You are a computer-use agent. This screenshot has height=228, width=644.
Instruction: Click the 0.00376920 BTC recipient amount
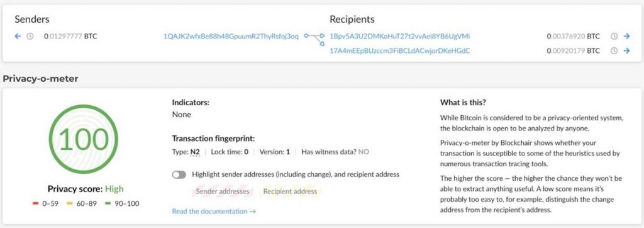(574, 37)
